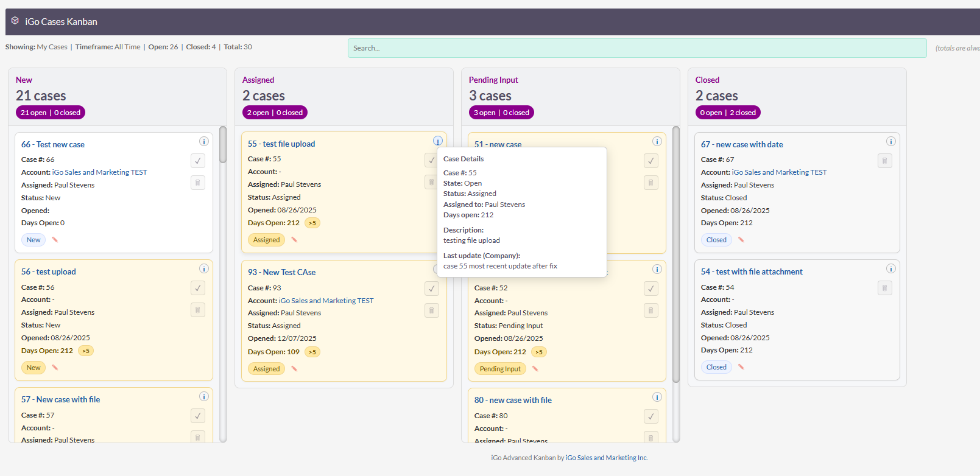Open info icon on case 67 card
Image resolution: width=980 pixels, height=476 pixels.
890,141
